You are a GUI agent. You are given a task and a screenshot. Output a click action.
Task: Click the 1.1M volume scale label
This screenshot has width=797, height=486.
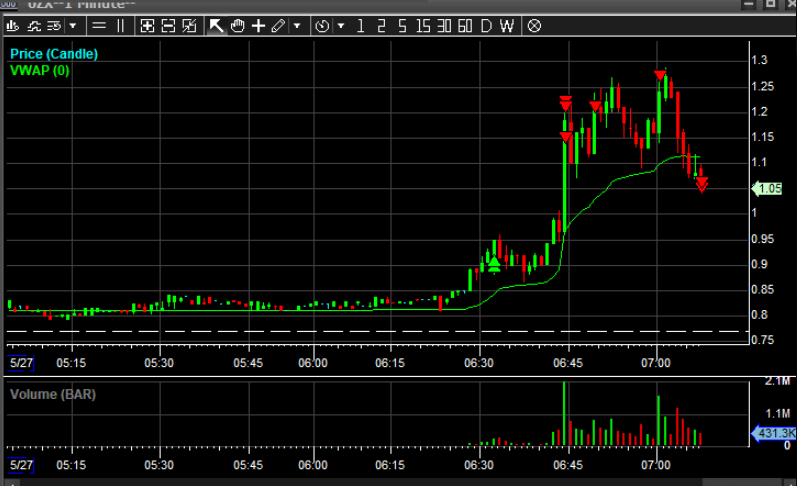coord(778,414)
